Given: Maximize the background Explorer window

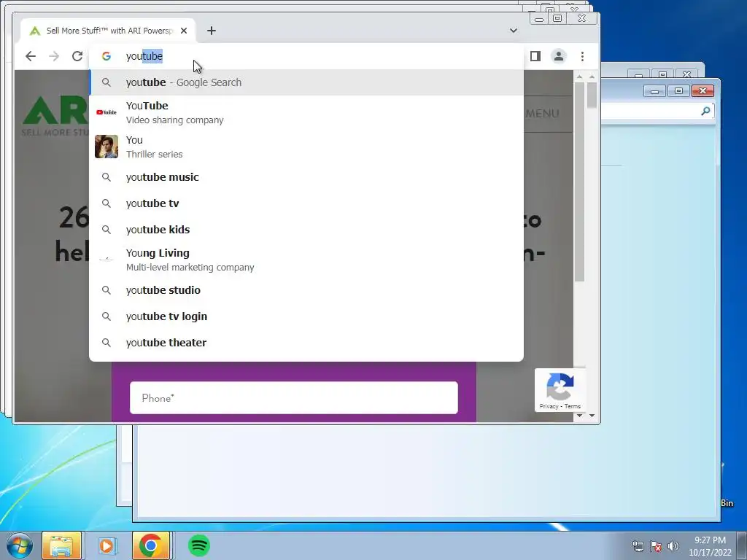Looking at the screenshot, I should point(679,91).
